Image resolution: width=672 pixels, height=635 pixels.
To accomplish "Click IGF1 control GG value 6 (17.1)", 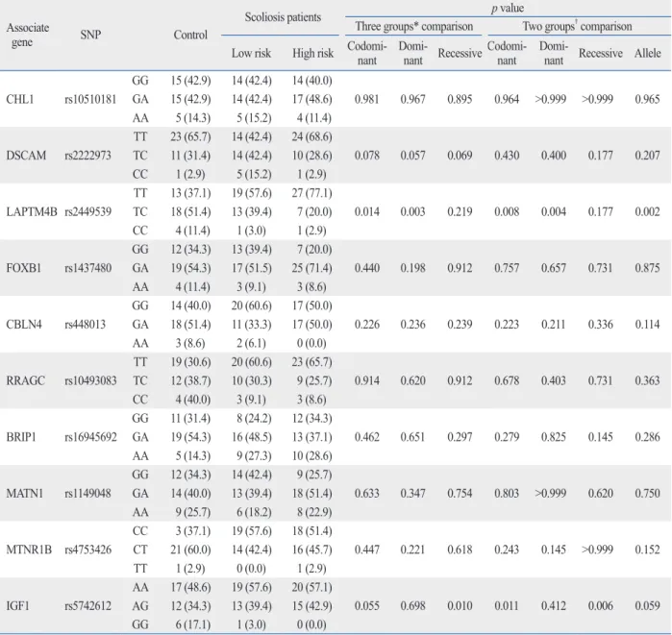I will coord(193,624).
